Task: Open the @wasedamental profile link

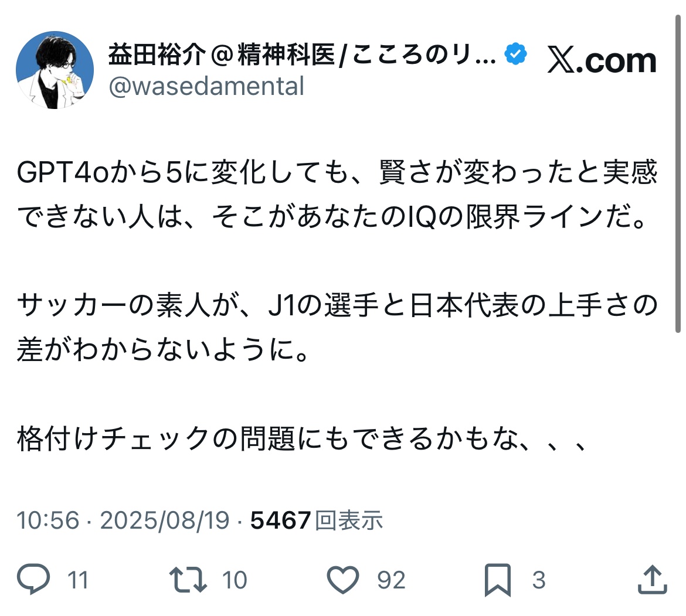Action: click(x=206, y=87)
